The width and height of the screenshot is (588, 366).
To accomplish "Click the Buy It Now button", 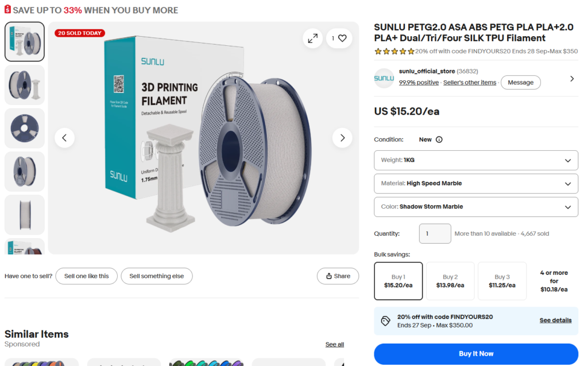I will (476, 354).
